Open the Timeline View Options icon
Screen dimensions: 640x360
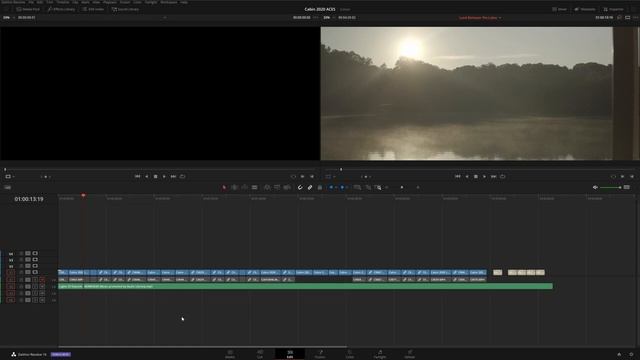[x=8, y=187]
